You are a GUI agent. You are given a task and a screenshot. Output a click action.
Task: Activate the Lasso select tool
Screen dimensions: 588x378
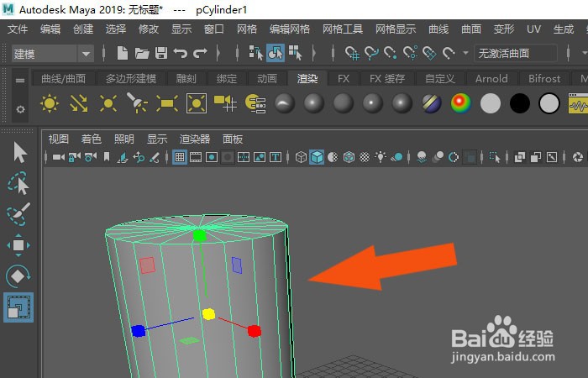point(18,184)
